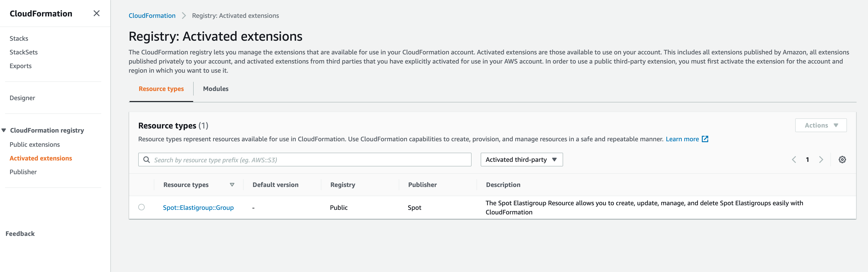Go to next page arrow
The image size is (868, 272).
pos(821,160)
